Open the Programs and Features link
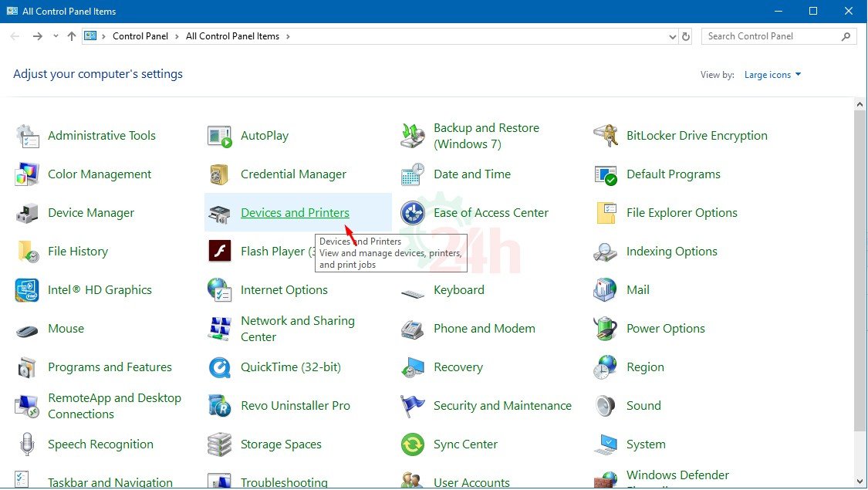 click(110, 367)
